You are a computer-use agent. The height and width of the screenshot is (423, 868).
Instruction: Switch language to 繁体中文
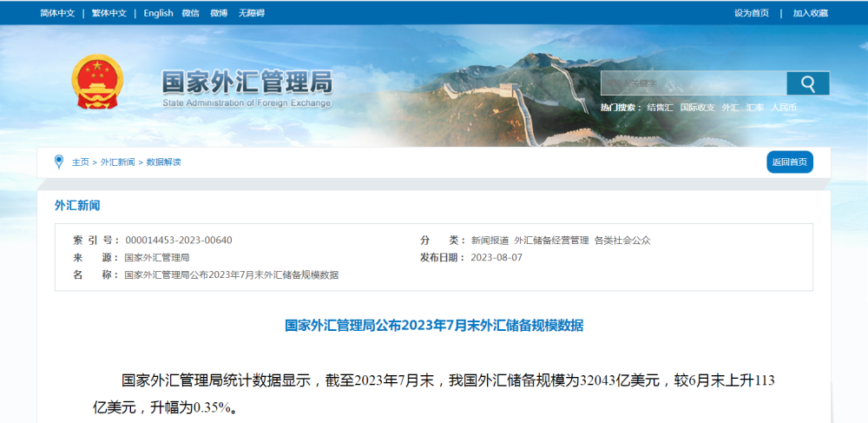tap(108, 13)
